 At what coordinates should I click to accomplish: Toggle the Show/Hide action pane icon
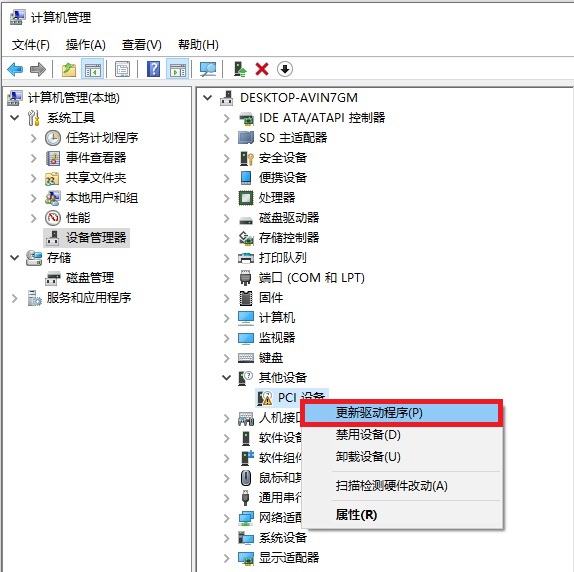click(x=178, y=69)
